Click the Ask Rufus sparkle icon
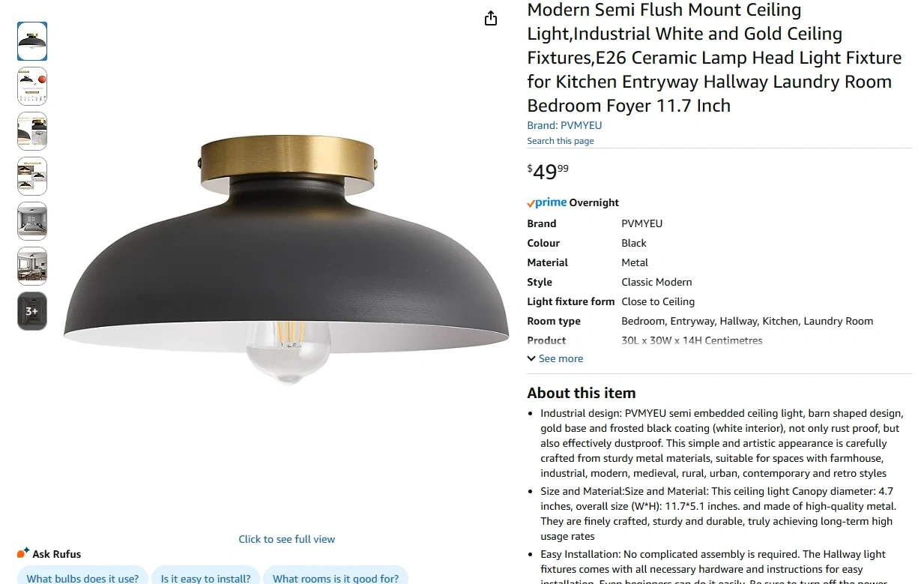 pyautogui.click(x=23, y=553)
